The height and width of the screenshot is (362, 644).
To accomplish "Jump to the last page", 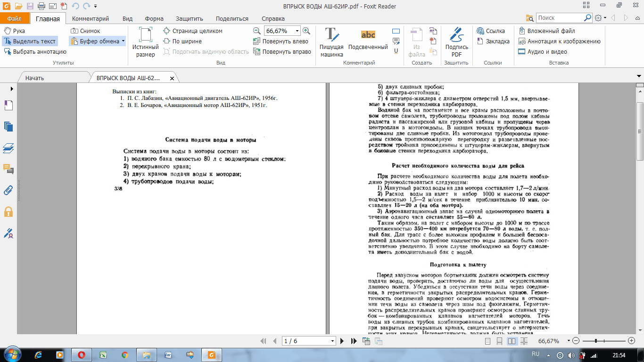I will coord(353,341).
